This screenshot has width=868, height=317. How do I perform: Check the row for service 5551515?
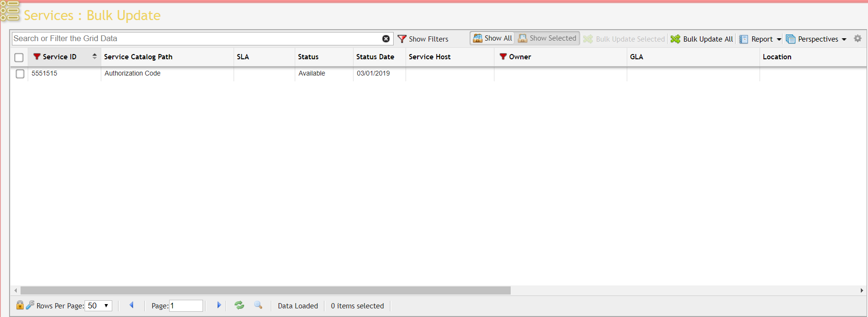pyautogui.click(x=20, y=74)
